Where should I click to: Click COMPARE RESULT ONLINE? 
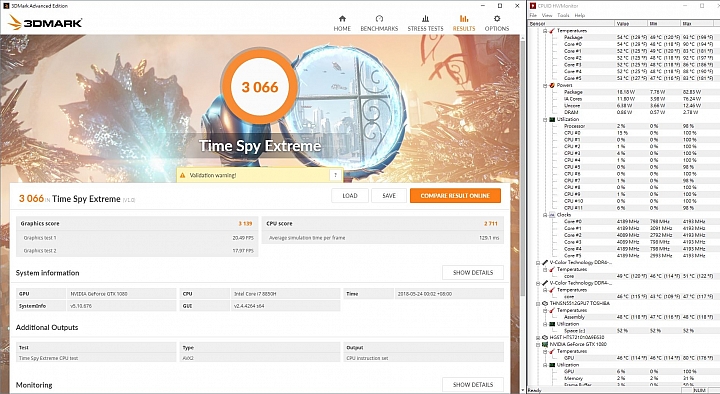(455, 196)
